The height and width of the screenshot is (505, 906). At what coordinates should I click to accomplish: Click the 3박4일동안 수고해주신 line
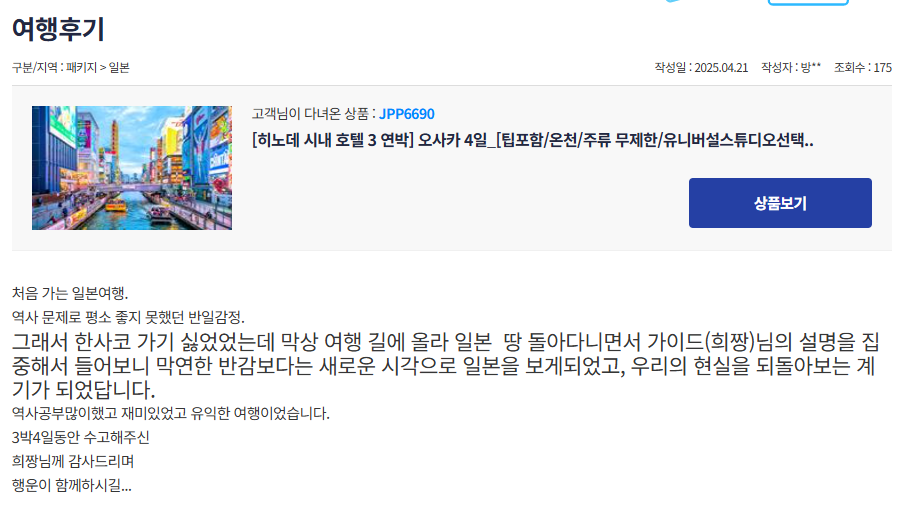point(80,437)
